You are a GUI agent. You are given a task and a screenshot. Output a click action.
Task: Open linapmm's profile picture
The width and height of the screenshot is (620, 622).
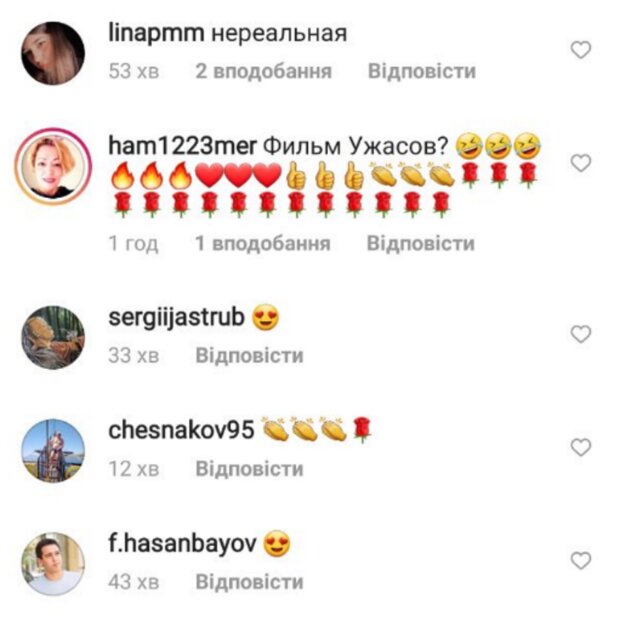[x=53, y=53]
